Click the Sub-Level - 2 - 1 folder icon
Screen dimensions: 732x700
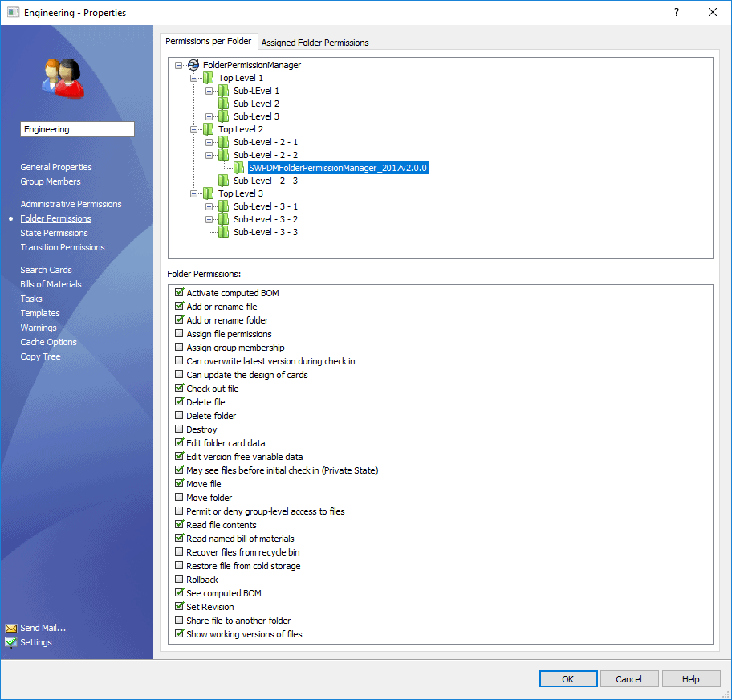click(224, 142)
